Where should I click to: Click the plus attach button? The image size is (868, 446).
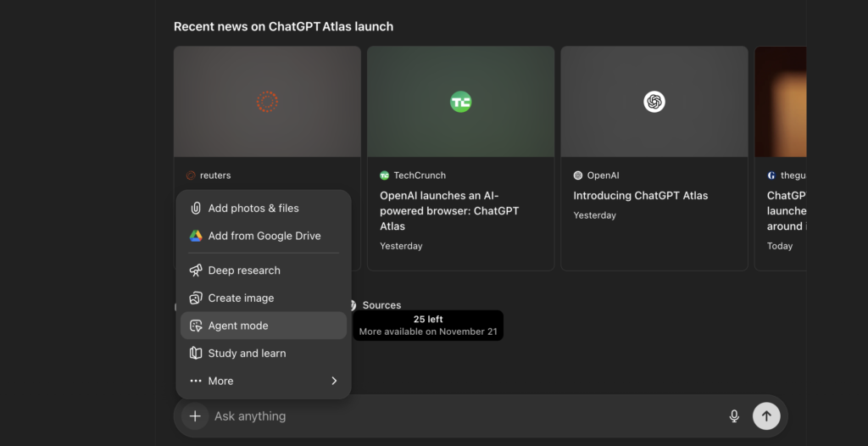tap(195, 416)
